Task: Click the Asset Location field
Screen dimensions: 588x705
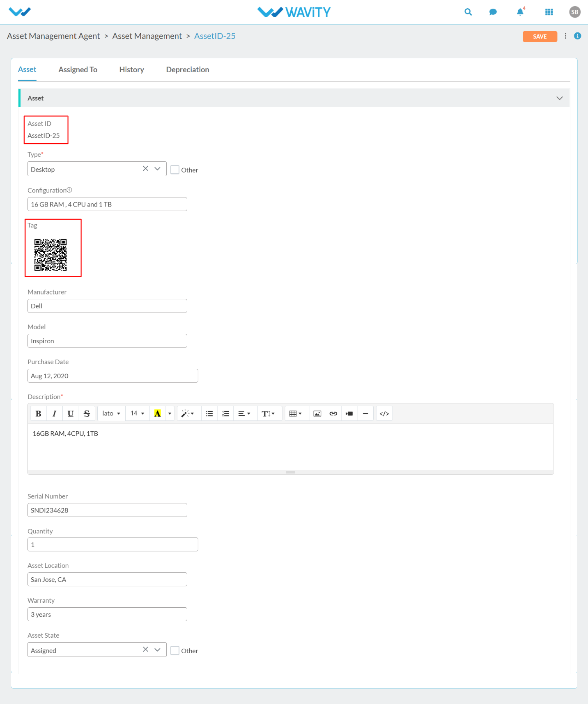Action: pyautogui.click(x=107, y=579)
